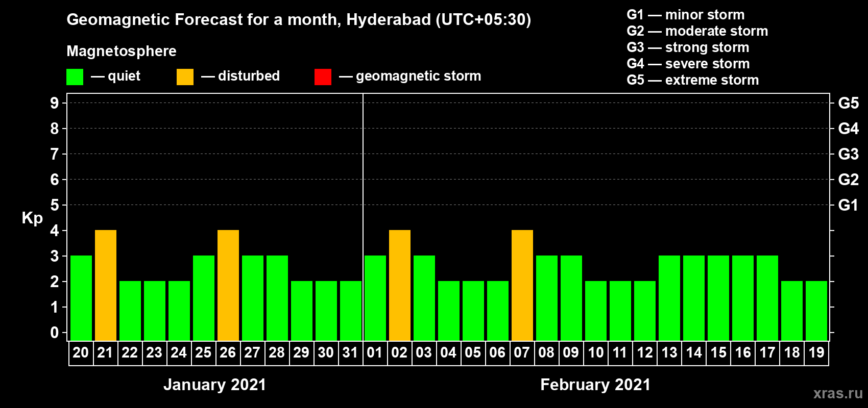Click the red geomagnetic storm legend swatch
Screen dimensions: 868x408
point(323,77)
